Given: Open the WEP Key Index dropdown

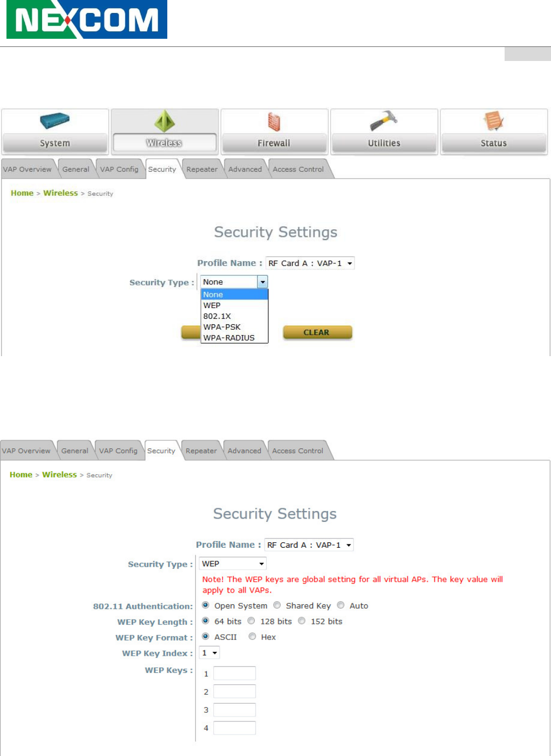Looking at the screenshot, I should (x=209, y=653).
